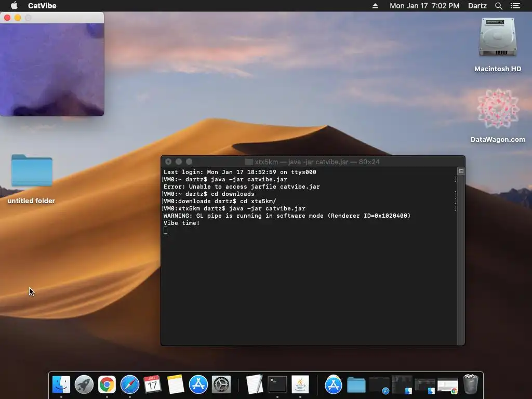Open the Dartz user menu
Screen dimensions: 532x399
point(477,6)
